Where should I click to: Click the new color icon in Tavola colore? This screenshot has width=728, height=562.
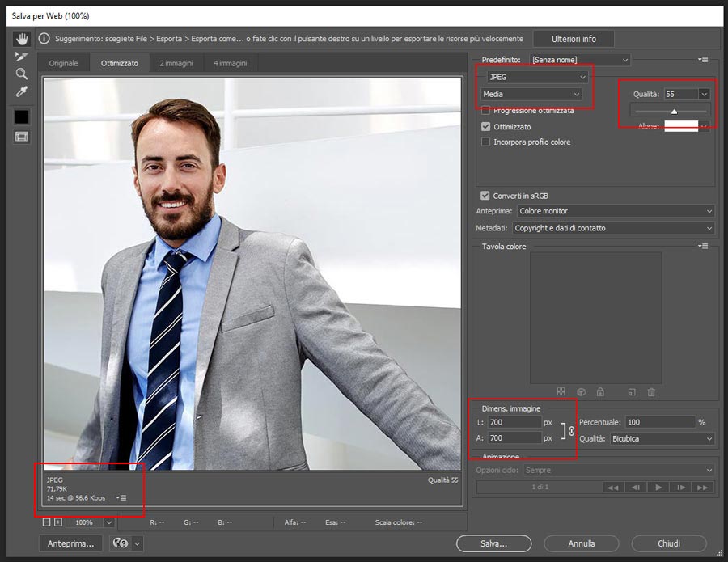click(632, 392)
